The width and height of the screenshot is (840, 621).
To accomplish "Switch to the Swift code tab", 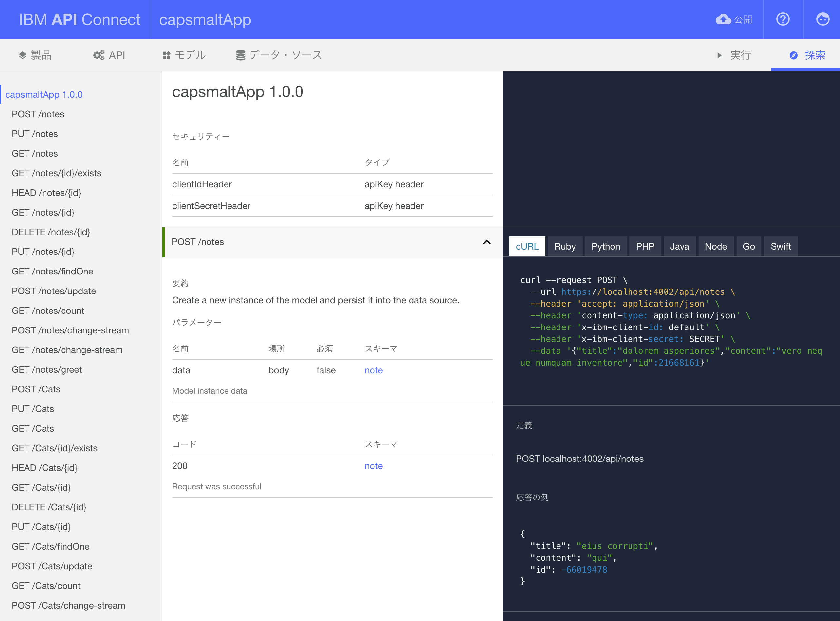I will (781, 246).
